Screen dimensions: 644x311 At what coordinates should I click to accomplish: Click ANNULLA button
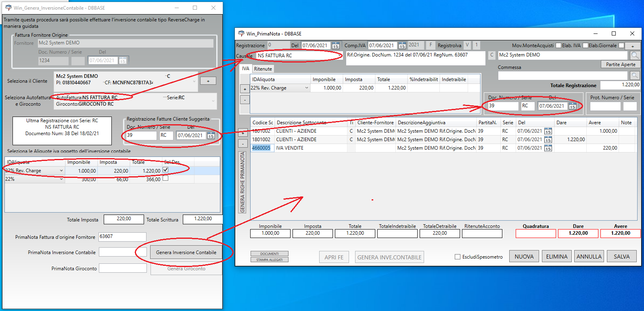(589, 257)
